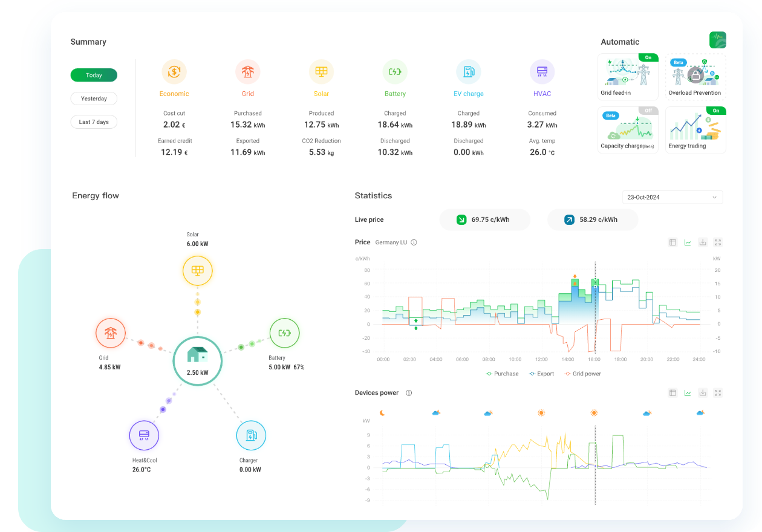The width and height of the screenshot is (762, 532).
Task: Switch summary to Last 7 days
Action: click(x=94, y=122)
